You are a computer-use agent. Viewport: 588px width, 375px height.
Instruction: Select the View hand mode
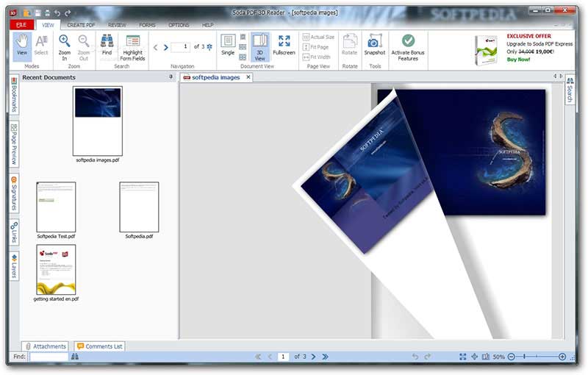click(22, 46)
